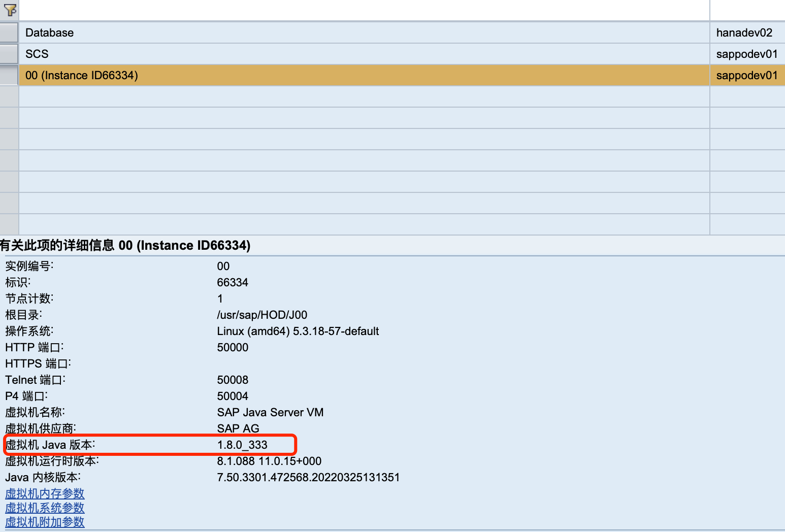Viewport: 785px width, 532px height.
Task: Click root directory value /usr/sap/HOD/J00
Action: click(262, 315)
